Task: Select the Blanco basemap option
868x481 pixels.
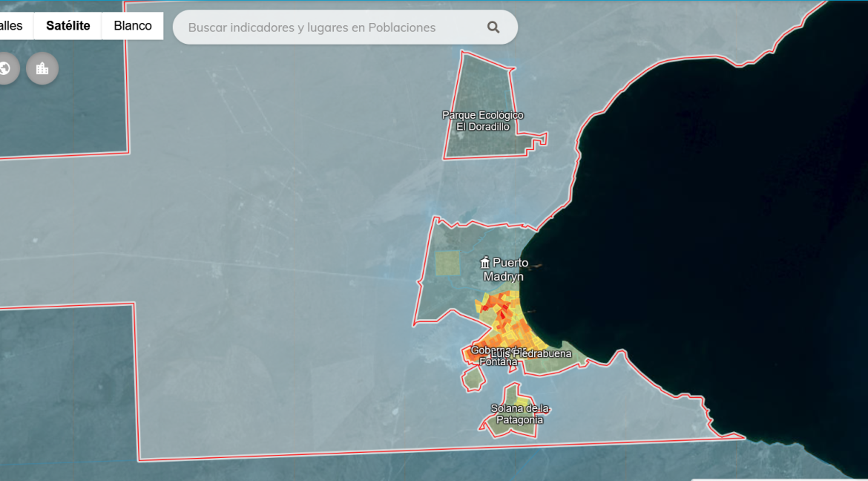Action: point(133,26)
